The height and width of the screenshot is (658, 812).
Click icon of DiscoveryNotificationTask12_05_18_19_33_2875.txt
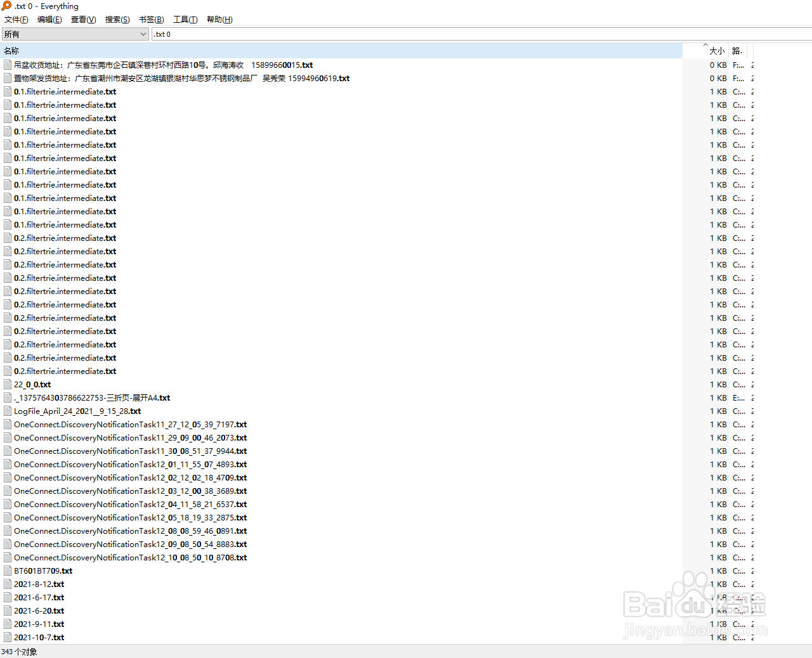tap(8, 518)
